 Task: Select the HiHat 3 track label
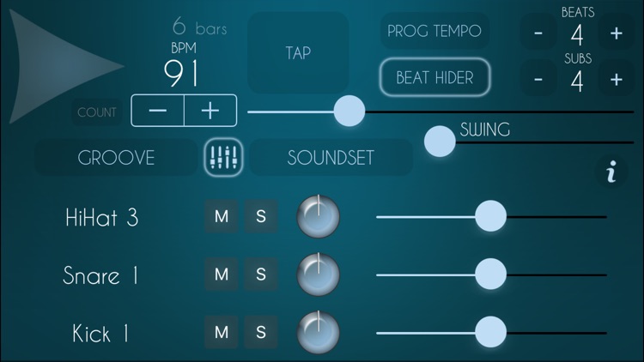102,218
